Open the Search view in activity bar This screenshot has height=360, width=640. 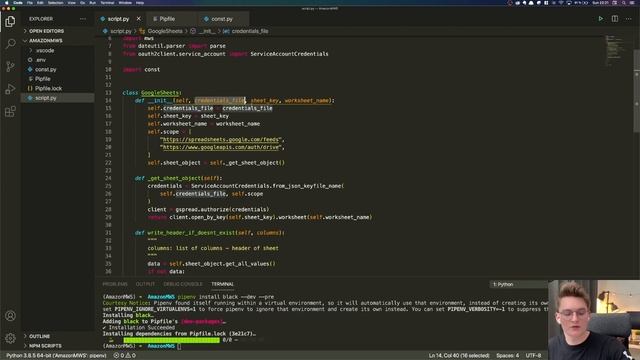coord(10,43)
